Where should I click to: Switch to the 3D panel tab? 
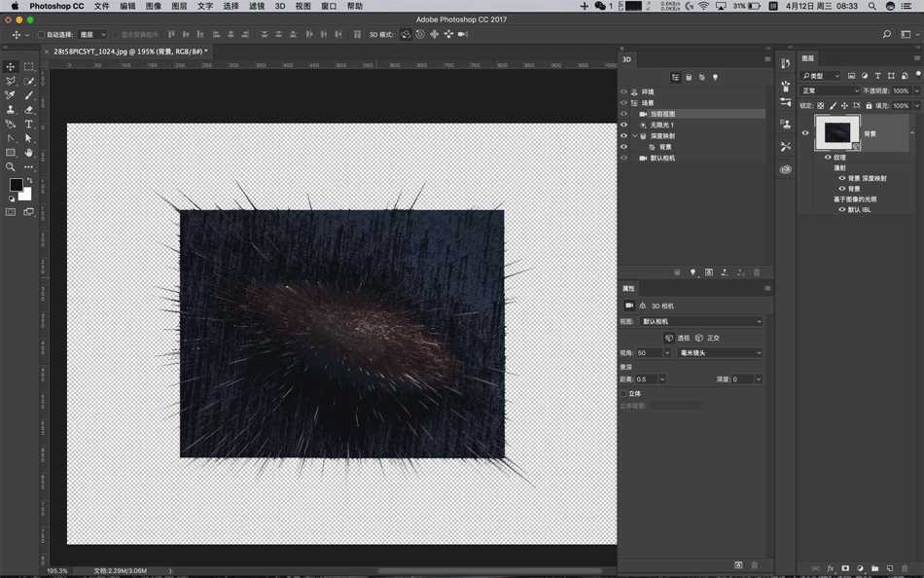[x=628, y=59]
